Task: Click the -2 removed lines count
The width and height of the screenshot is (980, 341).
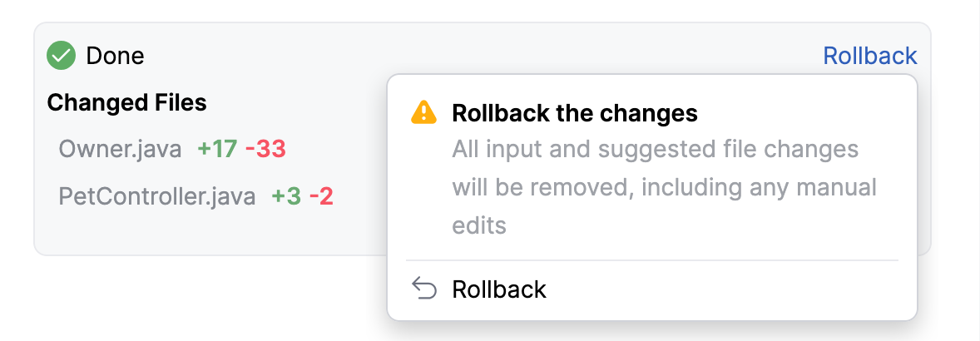Action: point(321,197)
